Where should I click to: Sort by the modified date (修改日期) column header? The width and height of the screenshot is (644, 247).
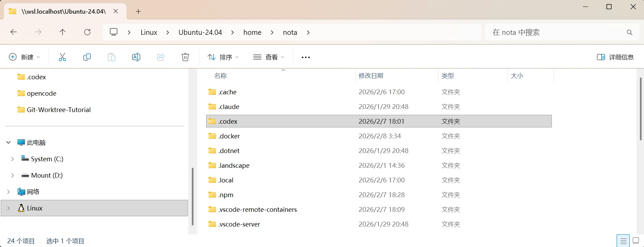click(371, 76)
